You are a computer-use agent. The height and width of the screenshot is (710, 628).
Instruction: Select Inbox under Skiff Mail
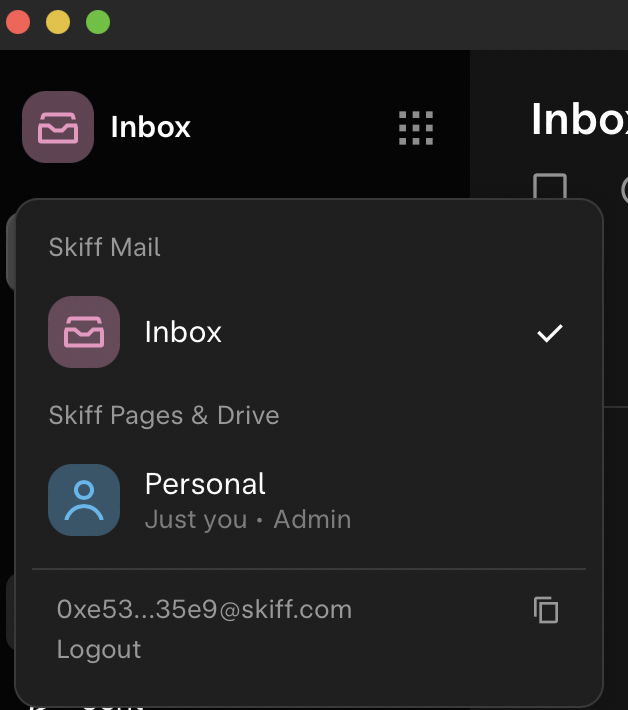click(309, 332)
